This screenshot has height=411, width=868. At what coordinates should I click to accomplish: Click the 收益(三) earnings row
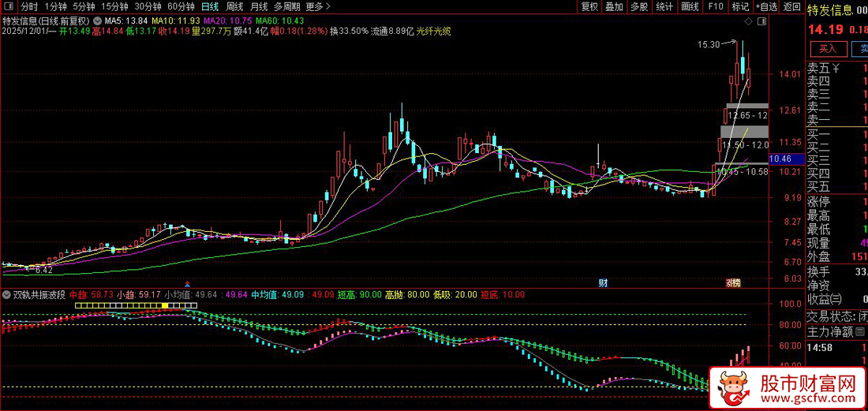pyautogui.click(x=837, y=299)
